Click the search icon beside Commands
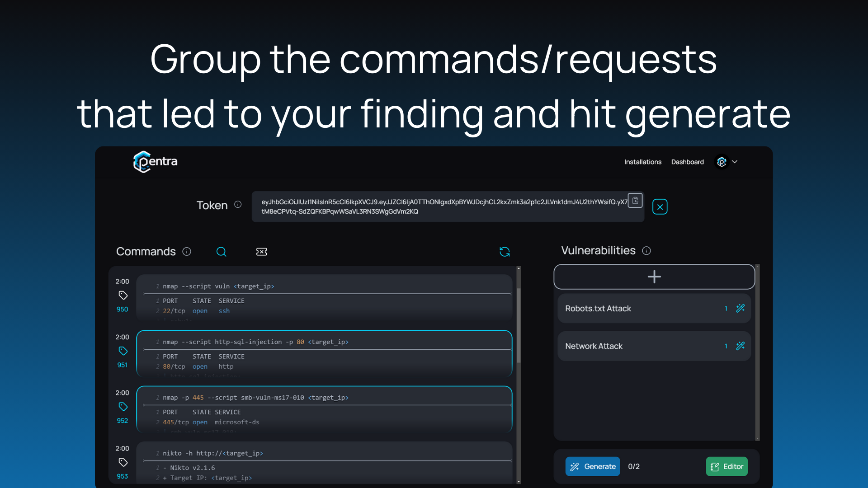868x488 pixels. (221, 252)
